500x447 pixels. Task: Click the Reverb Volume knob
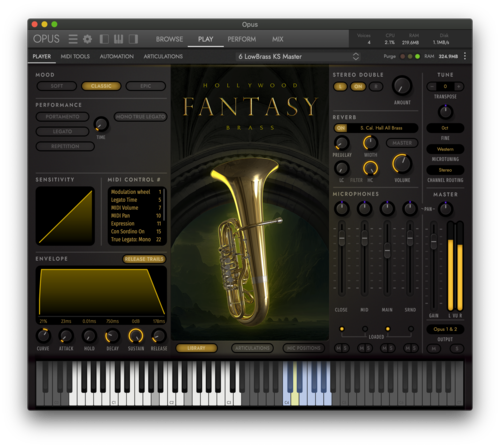pyautogui.click(x=402, y=164)
